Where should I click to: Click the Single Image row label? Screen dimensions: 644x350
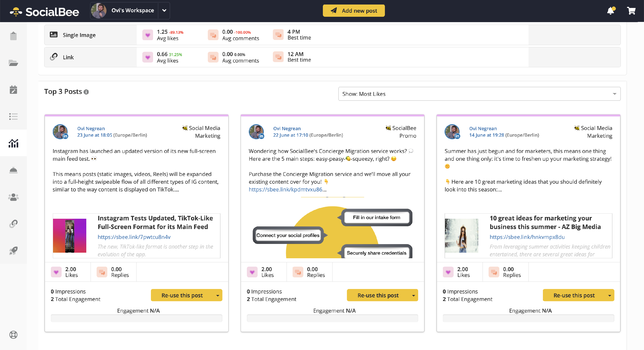(x=79, y=35)
